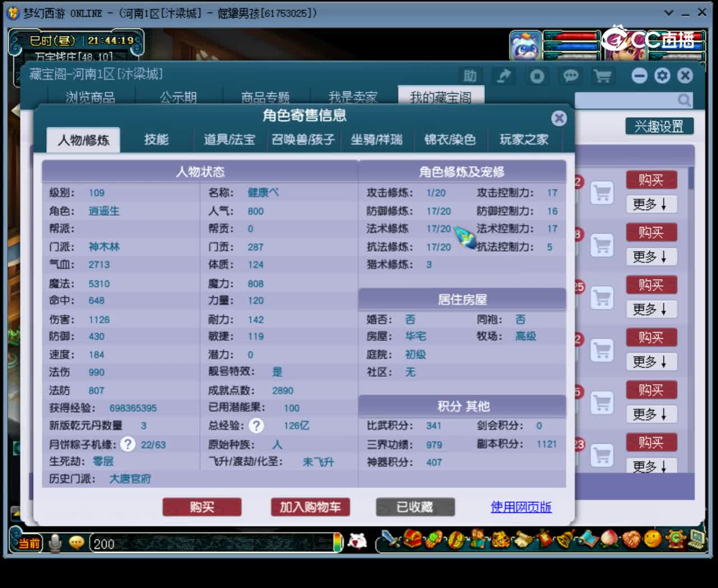The image size is (718, 588).
Task: Click the share arrow icon in 藏宝阁 header
Action: (x=504, y=76)
